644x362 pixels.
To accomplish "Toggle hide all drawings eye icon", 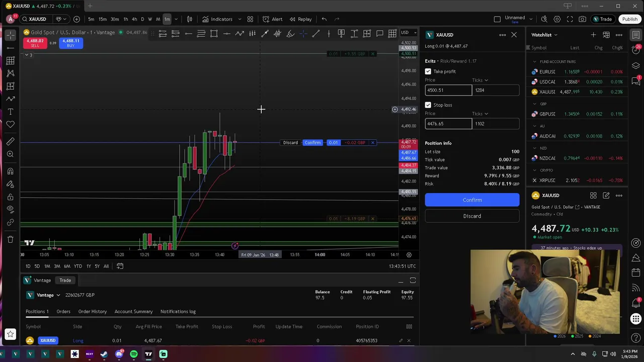I will click(11, 209).
